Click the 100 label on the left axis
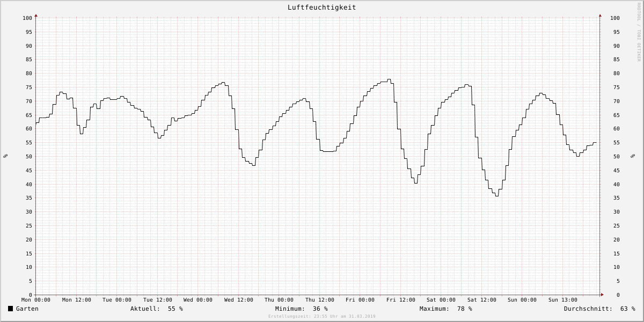This screenshot has height=322, width=644. click(x=28, y=18)
